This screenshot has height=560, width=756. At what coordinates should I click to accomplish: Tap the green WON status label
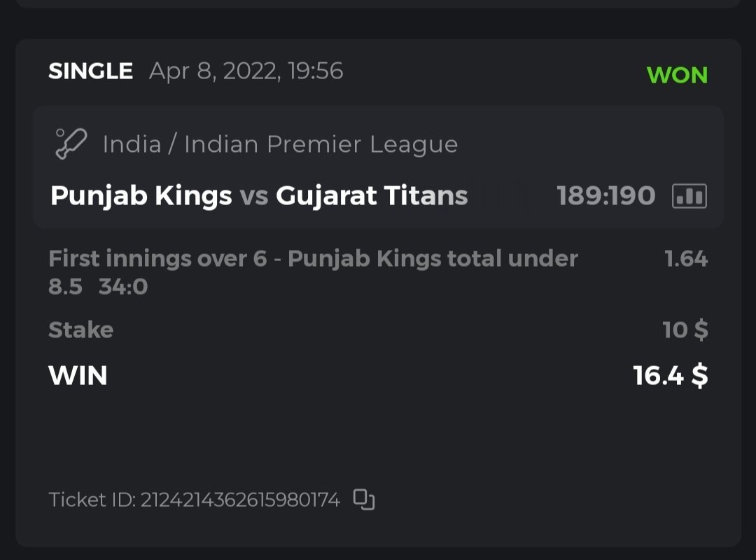[x=677, y=75]
